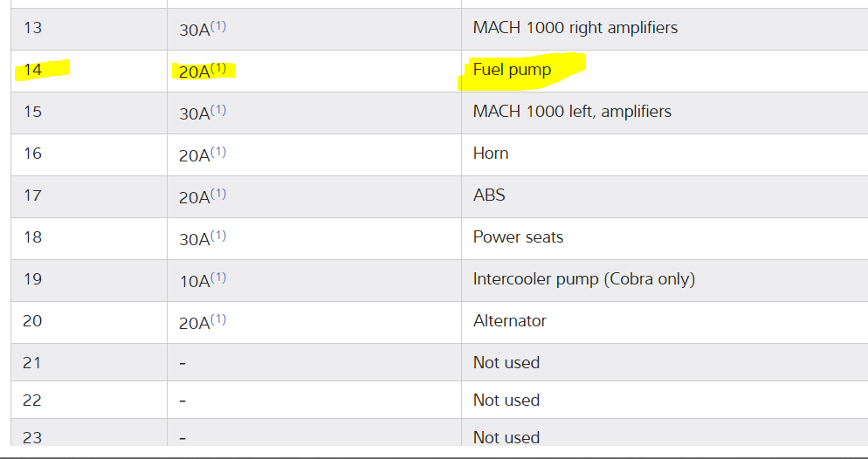Click the MACH 1000 left, amplifiers text

tap(572, 112)
